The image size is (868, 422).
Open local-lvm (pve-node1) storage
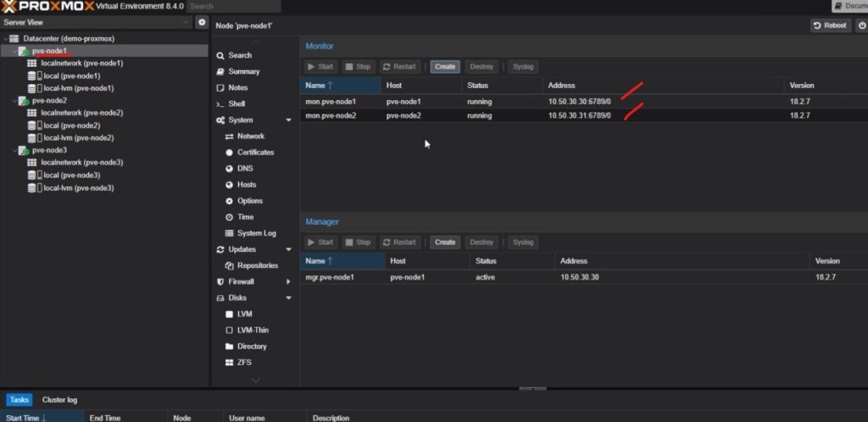tap(79, 88)
